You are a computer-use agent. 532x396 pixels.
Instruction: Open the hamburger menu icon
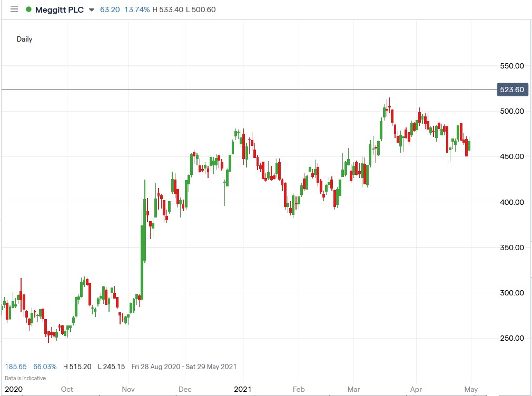coord(14,9)
